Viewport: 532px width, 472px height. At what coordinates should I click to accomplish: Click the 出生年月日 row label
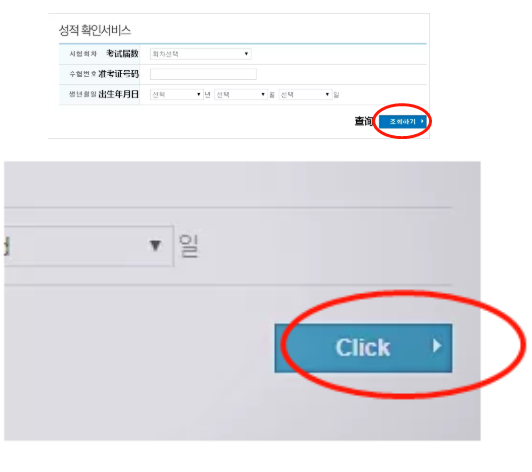pos(118,94)
